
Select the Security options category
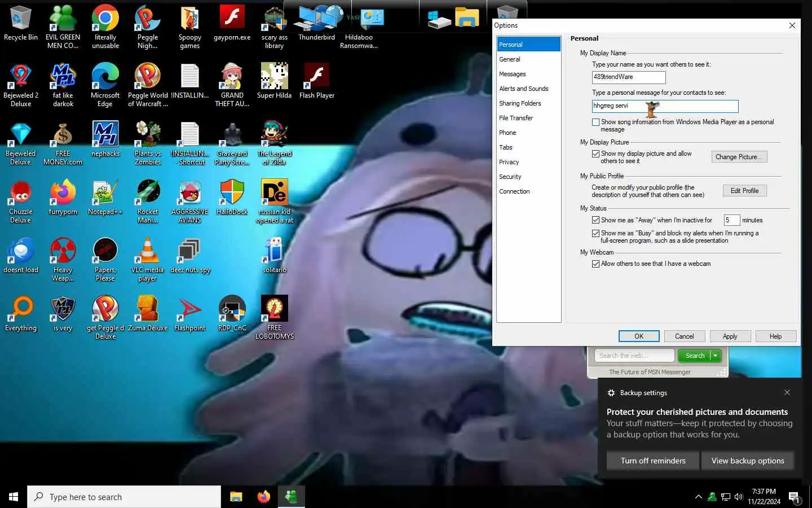click(528, 177)
